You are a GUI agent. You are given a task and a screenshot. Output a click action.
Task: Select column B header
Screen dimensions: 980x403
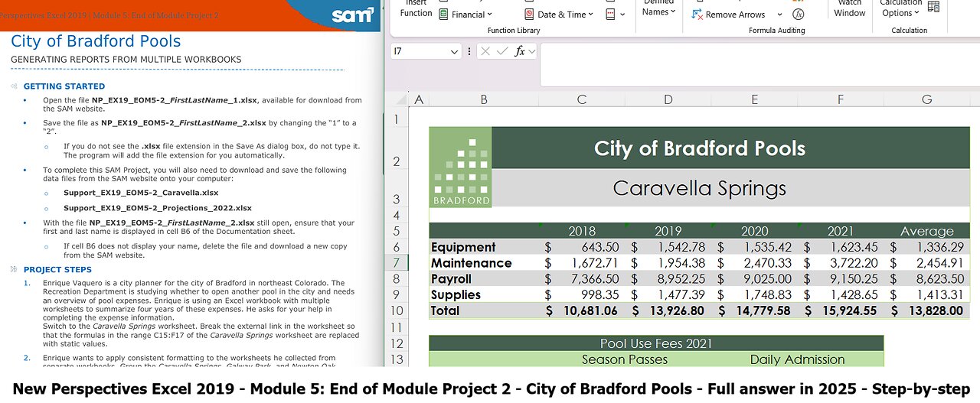[x=484, y=99]
